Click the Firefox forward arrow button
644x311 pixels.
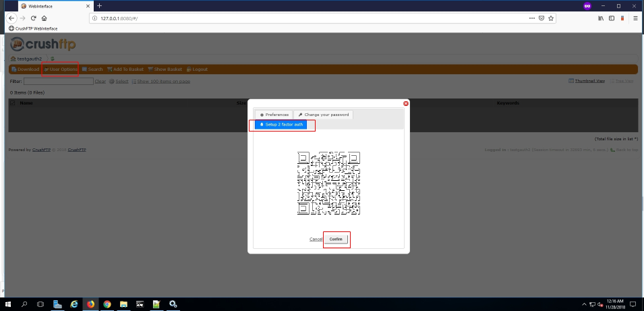pyautogui.click(x=22, y=18)
